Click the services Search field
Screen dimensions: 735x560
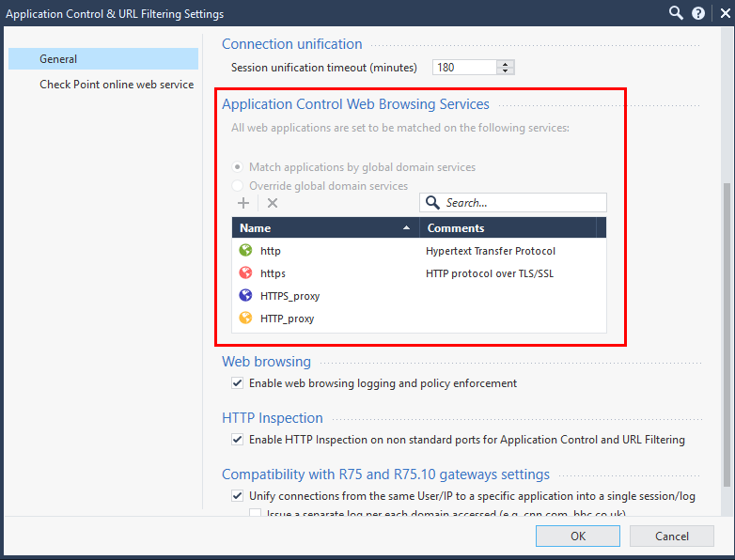coord(513,202)
